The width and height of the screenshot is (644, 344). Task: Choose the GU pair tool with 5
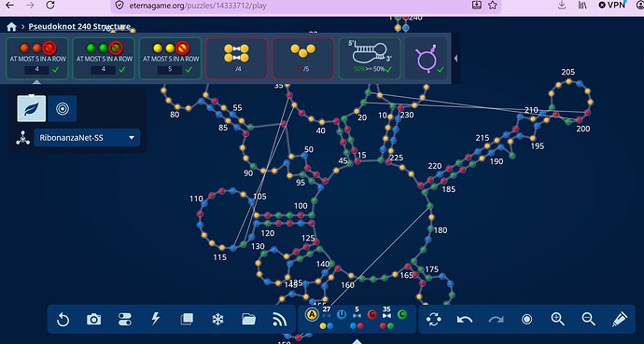tap(357, 318)
